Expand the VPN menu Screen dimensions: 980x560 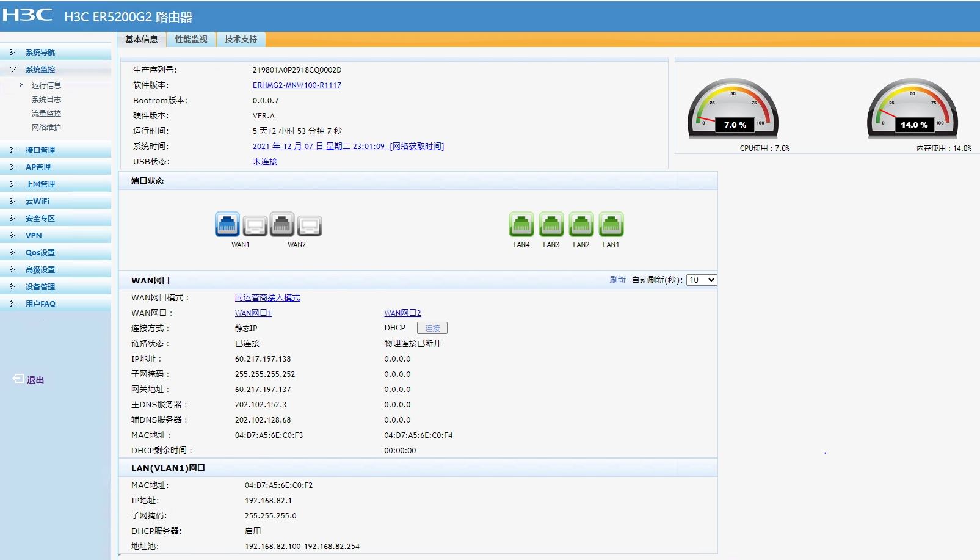click(56, 235)
